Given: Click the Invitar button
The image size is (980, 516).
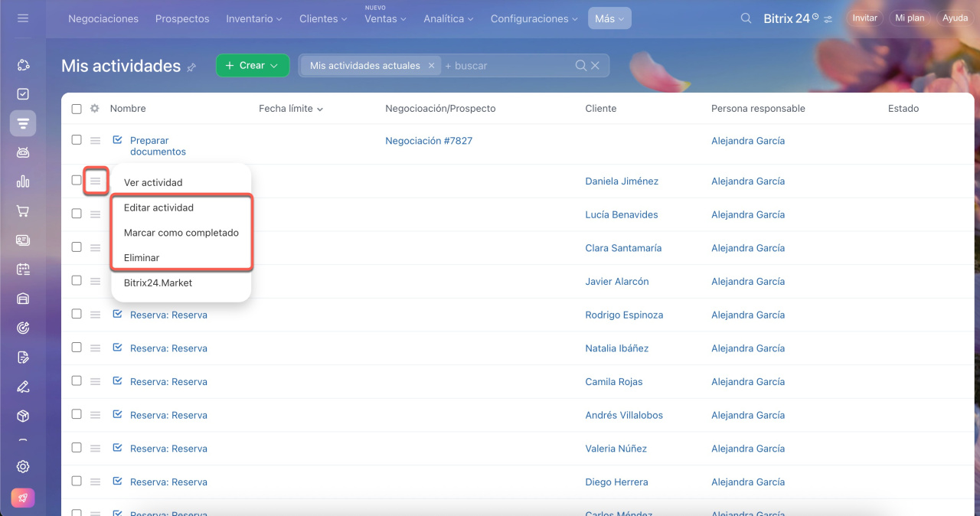Looking at the screenshot, I should point(864,18).
